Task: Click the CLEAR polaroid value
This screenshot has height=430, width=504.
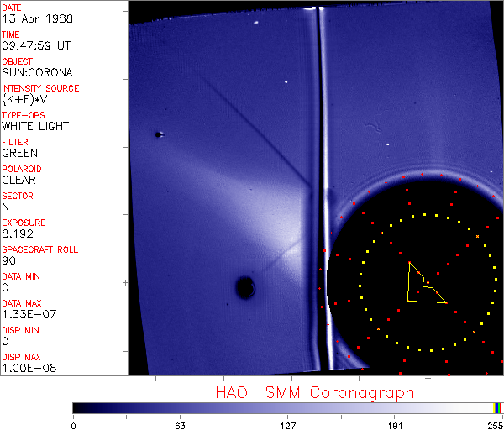Action: (19, 180)
